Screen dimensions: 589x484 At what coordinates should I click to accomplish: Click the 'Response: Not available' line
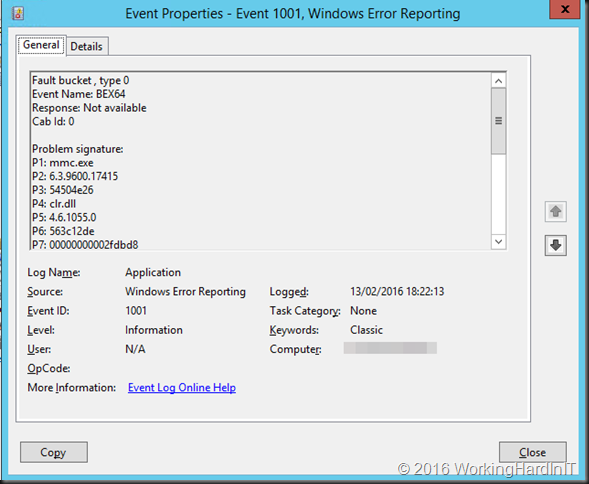point(89,108)
